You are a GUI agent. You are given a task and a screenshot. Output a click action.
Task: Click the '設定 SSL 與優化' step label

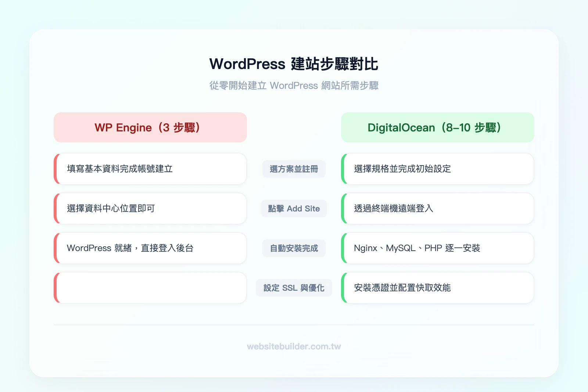pos(294,288)
